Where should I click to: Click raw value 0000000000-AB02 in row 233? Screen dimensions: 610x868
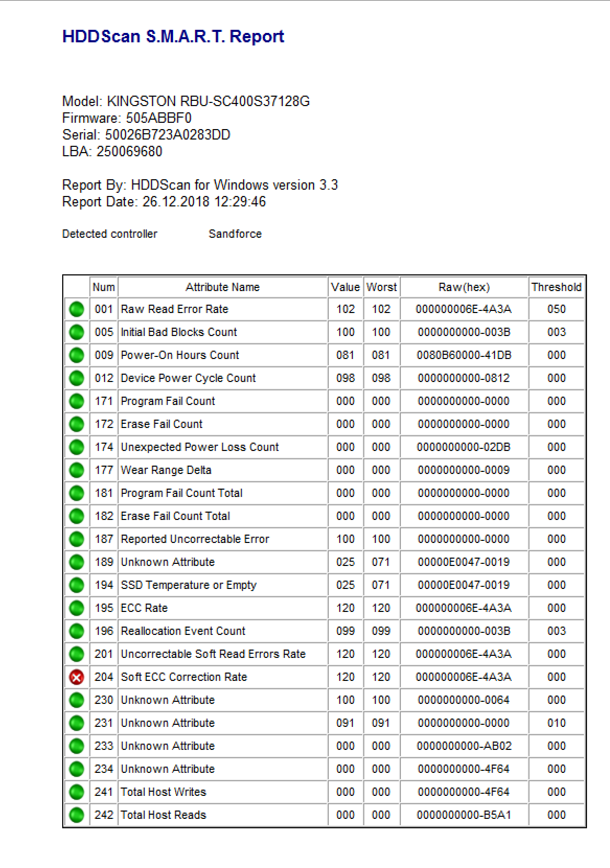point(464,746)
